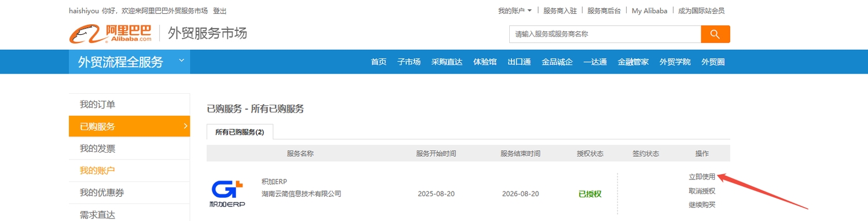Screen dimensions: 868x221
Task: Open the Alibaba.com logo
Action: click(111, 34)
